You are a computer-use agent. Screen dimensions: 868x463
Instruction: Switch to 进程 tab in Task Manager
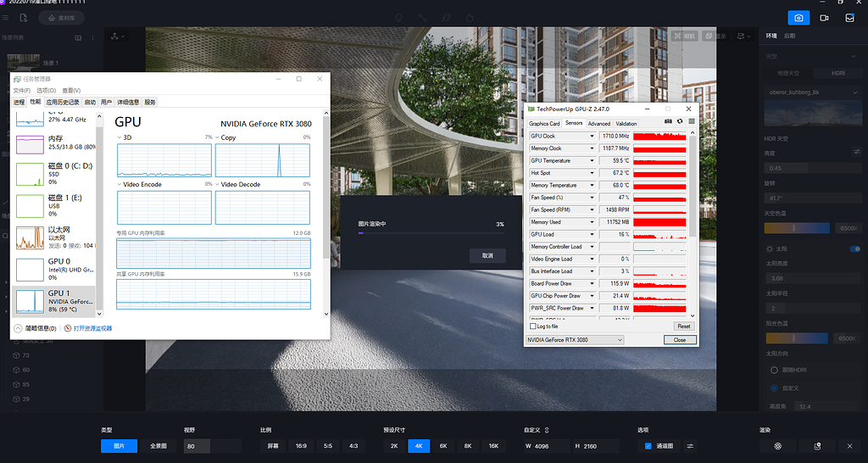[x=19, y=102]
